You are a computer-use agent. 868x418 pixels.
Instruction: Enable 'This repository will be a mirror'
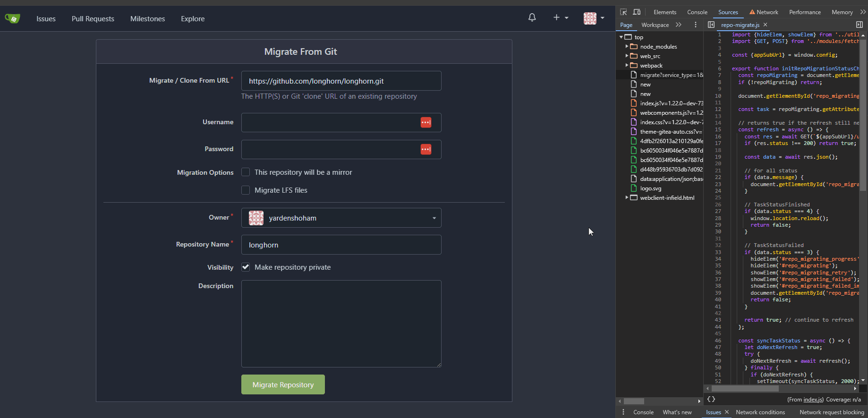(x=246, y=172)
